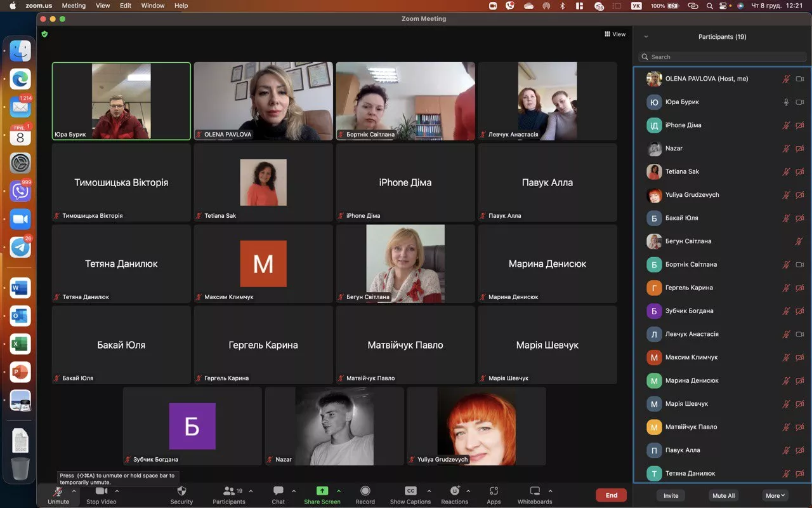812x508 pixels.
Task: Open the Apps icon in toolbar
Action: point(494,491)
